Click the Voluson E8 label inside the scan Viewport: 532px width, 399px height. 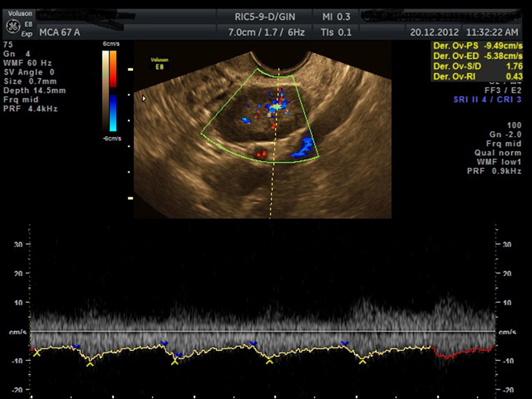coord(159,63)
